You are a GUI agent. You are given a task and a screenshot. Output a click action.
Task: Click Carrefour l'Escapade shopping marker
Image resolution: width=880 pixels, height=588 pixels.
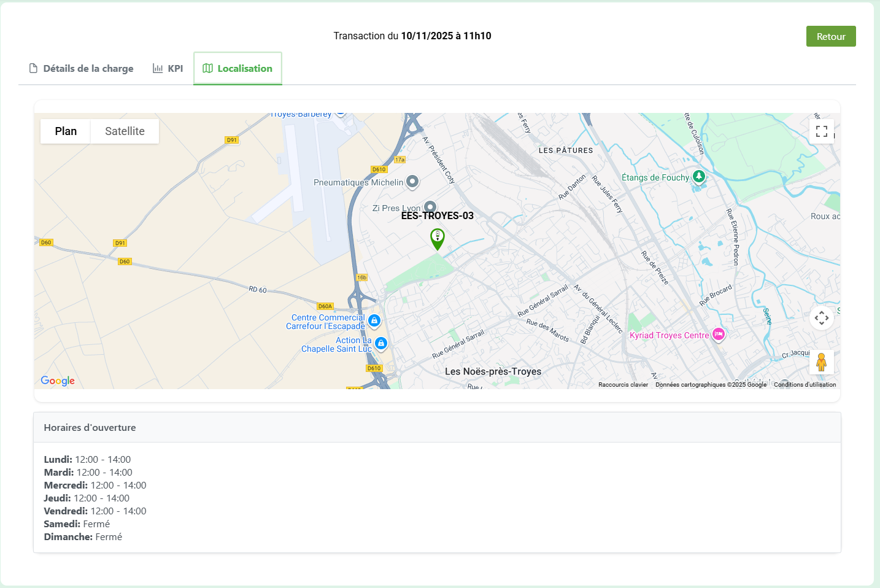tap(374, 320)
